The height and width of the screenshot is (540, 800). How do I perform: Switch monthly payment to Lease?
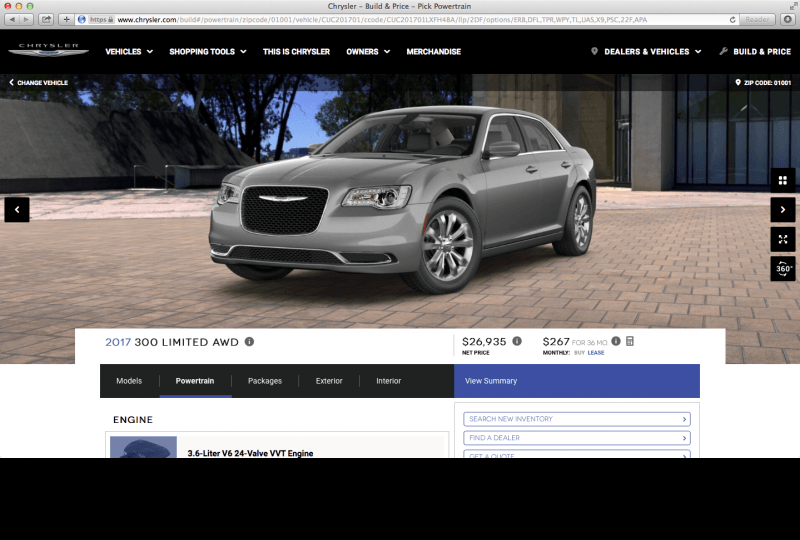[x=595, y=353]
